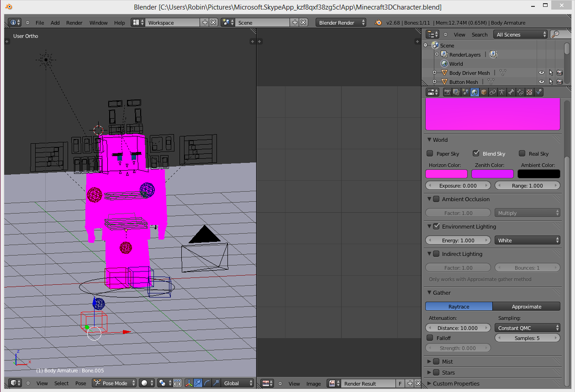575x392 pixels.
Task: Open the Help menu
Action: tap(120, 23)
